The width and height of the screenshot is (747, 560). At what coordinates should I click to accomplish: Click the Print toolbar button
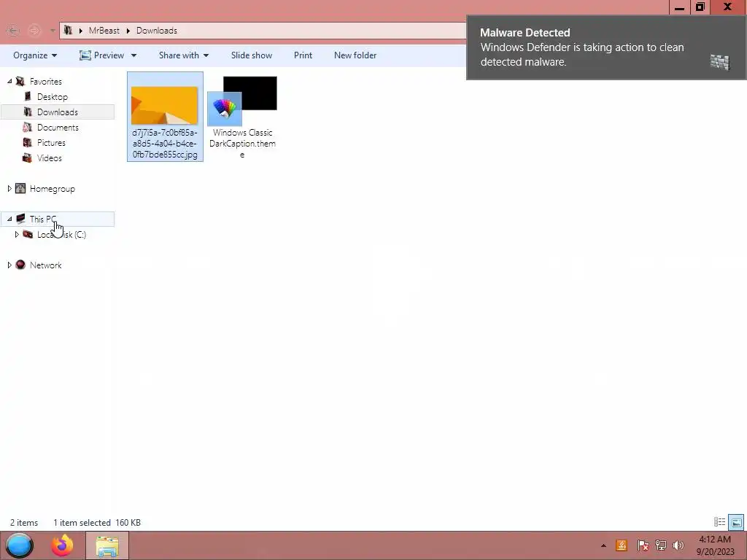(x=303, y=55)
